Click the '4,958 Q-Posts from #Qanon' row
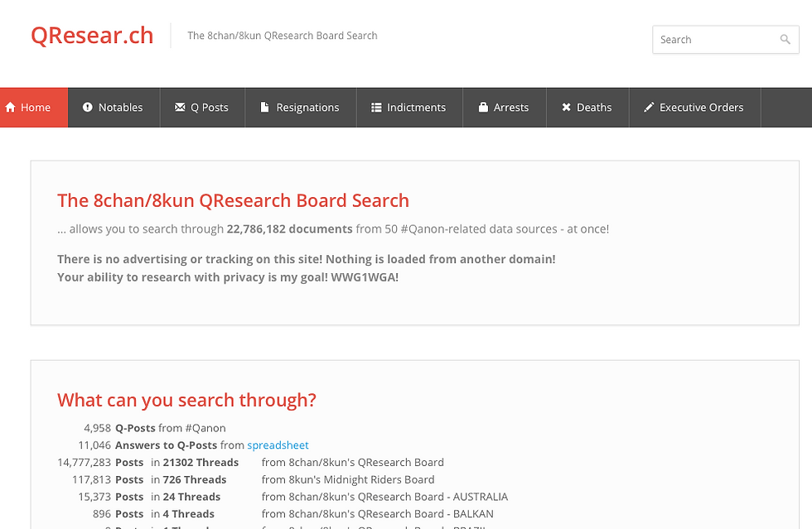 click(155, 428)
